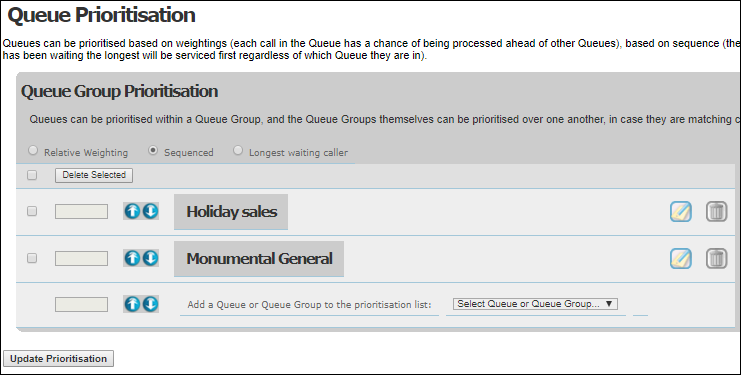The width and height of the screenshot is (741, 375).
Task: Click the Holiday sales priority input field
Action: [81, 212]
